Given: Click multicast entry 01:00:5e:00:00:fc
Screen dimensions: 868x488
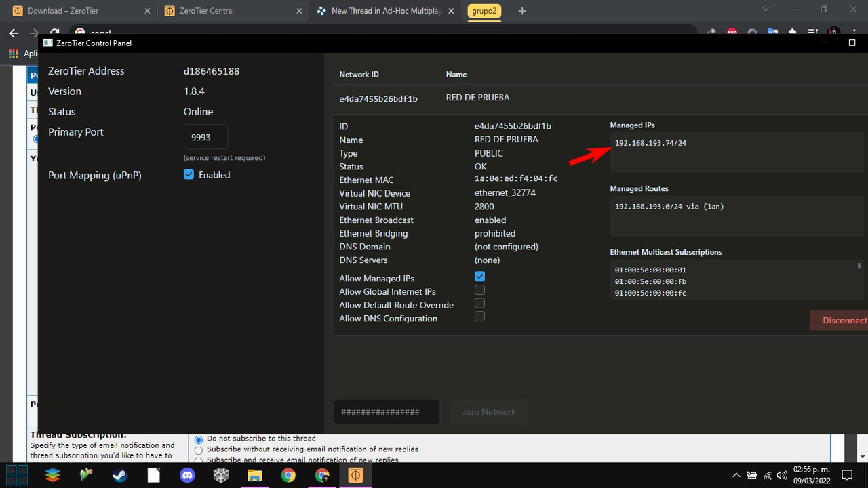Looking at the screenshot, I should (x=650, y=293).
